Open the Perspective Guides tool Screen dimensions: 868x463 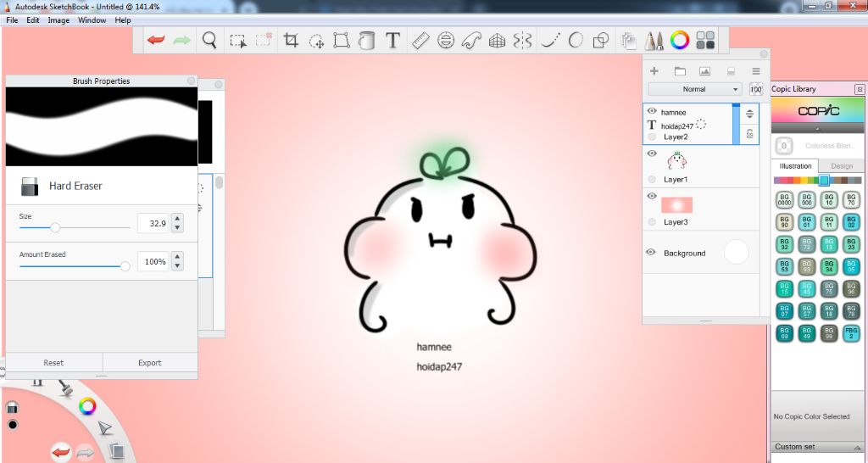[x=497, y=41]
